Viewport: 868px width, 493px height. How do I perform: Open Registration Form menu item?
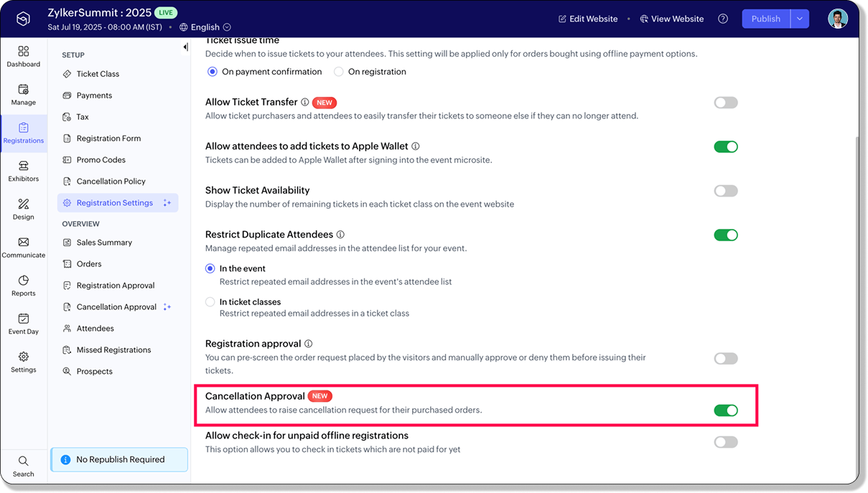click(102, 138)
